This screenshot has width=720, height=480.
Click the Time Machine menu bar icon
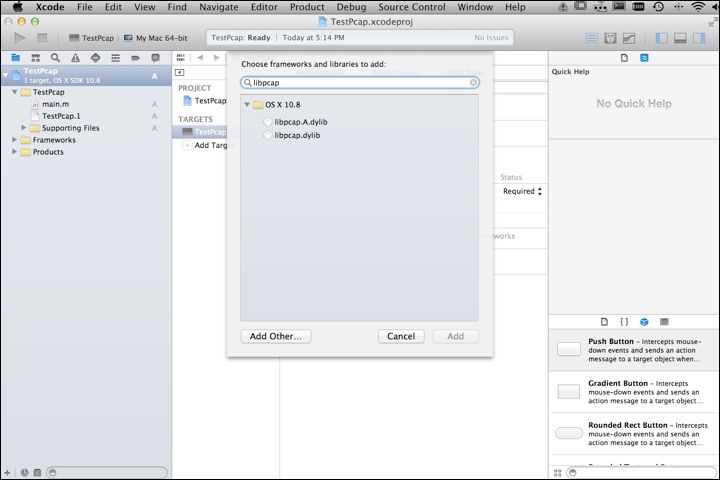(x=658, y=7)
